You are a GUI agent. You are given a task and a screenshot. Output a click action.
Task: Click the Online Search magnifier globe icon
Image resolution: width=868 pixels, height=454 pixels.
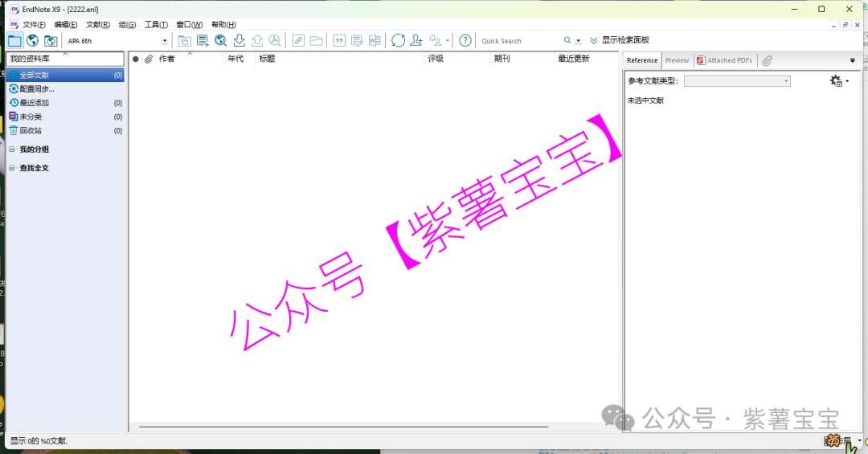[x=220, y=40]
